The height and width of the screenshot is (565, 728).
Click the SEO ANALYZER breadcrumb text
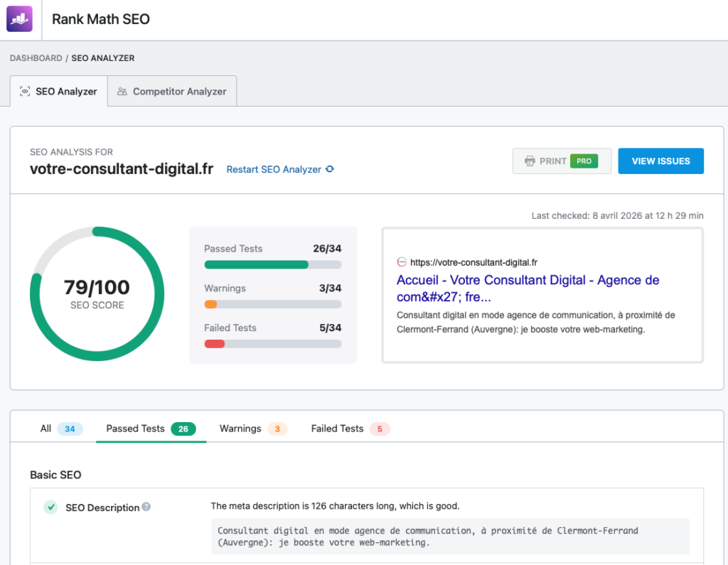coord(103,58)
